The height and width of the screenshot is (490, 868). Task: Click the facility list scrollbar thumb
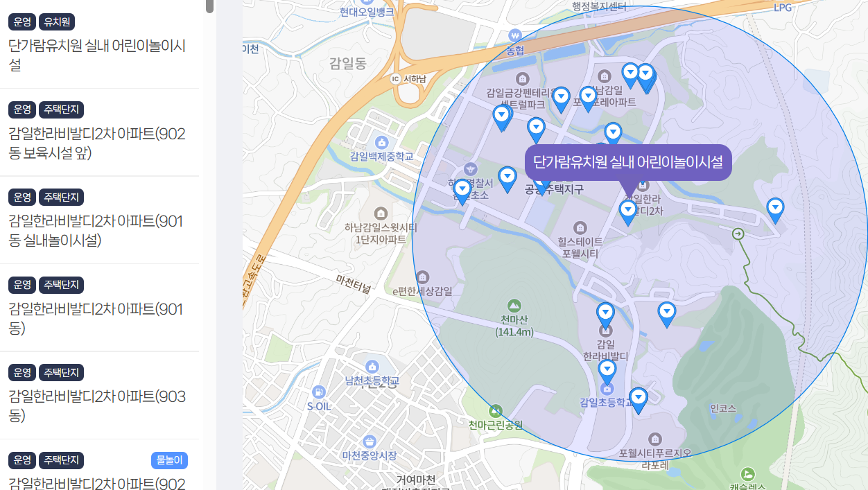(x=209, y=6)
